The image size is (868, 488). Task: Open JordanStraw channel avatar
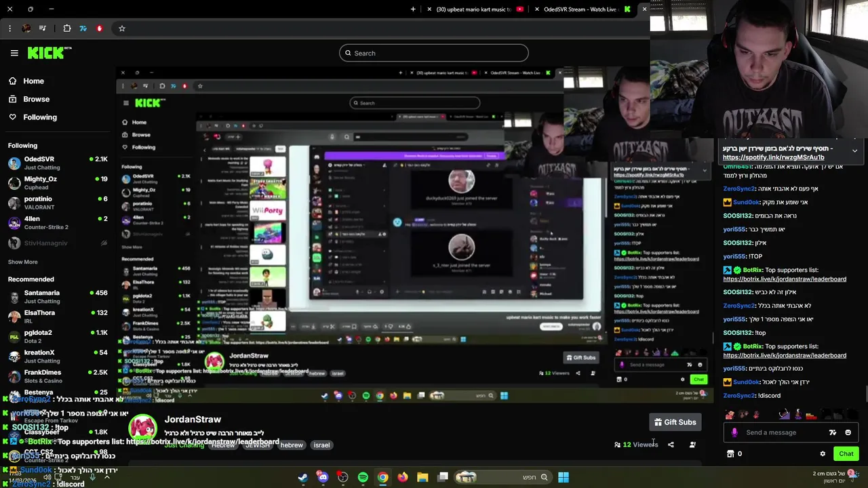pos(143,428)
